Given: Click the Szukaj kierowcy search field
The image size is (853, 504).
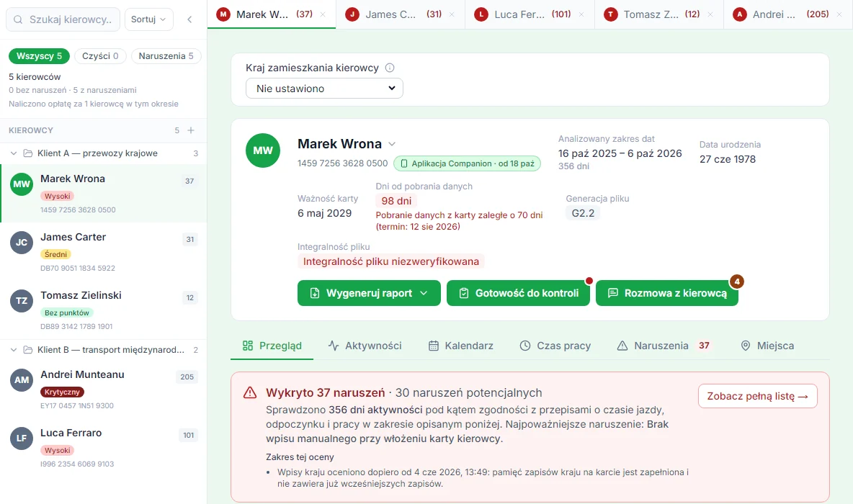Looking at the screenshot, I should tap(63, 19).
